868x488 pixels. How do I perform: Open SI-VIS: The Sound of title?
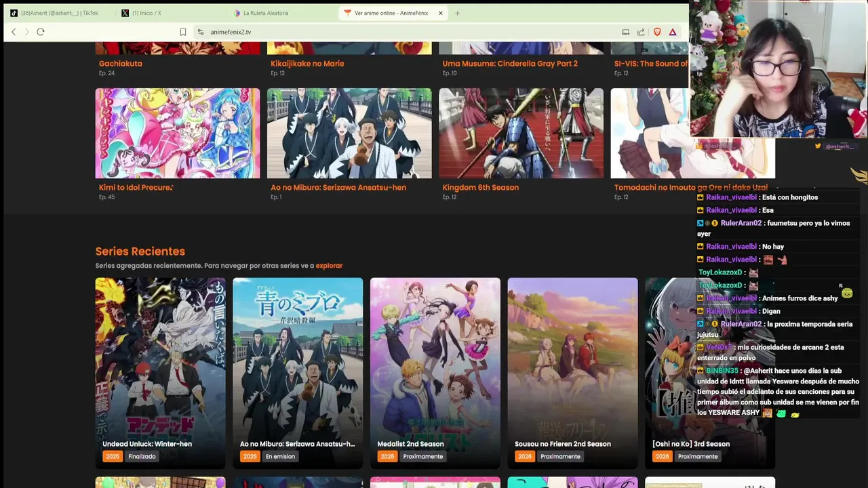[651, 64]
